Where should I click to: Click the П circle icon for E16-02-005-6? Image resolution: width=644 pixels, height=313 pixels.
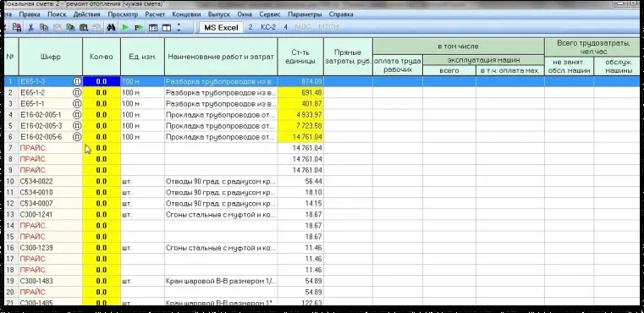(x=77, y=137)
